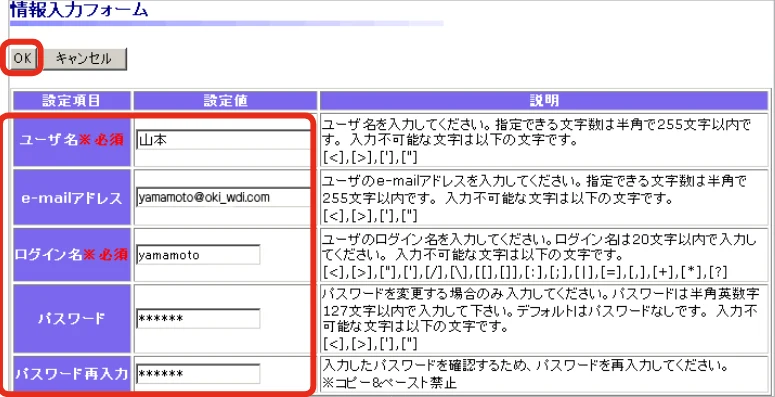Click the 設定項目 column header

click(72, 101)
